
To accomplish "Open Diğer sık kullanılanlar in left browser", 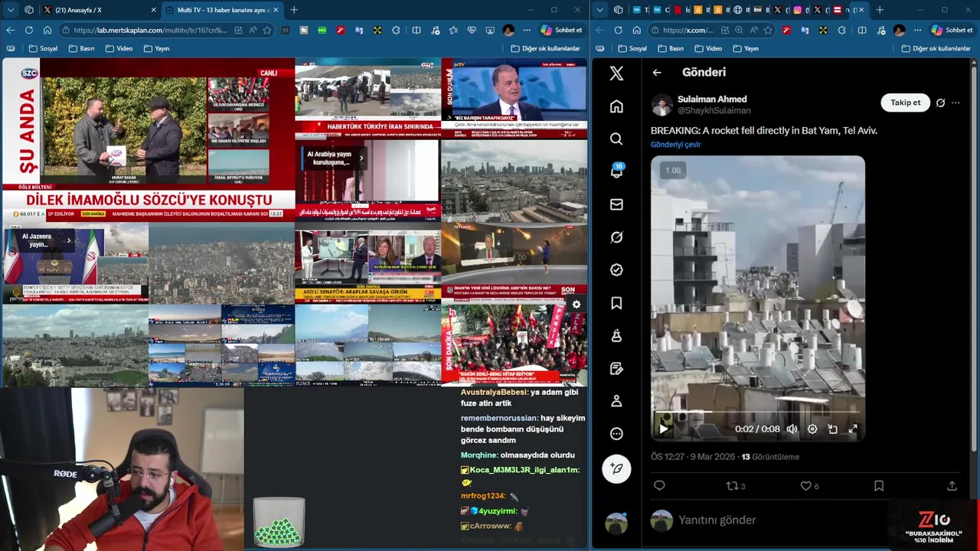I will (x=545, y=48).
